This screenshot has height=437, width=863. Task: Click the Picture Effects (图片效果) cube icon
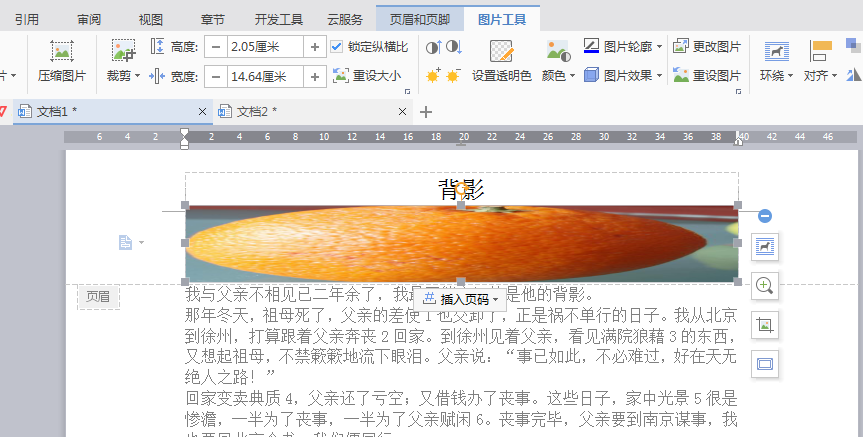[591, 75]
